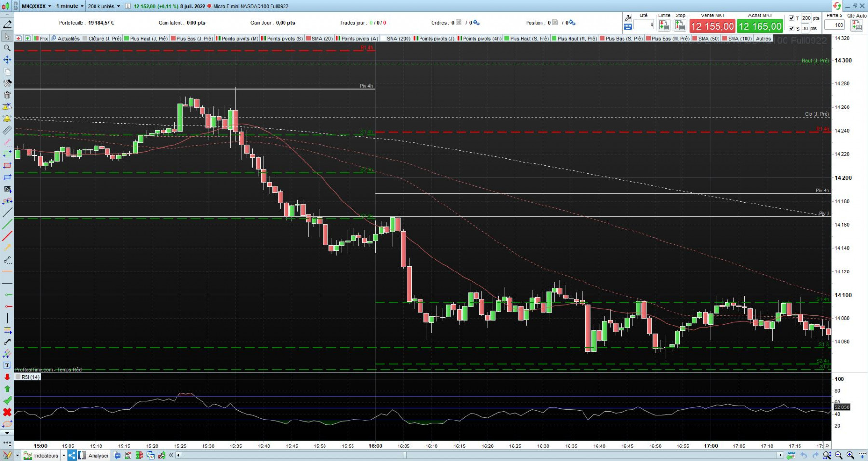Click the Qté quantity input field
The height and width of the screenshot is (461, 868).
(x=644, y=25)
